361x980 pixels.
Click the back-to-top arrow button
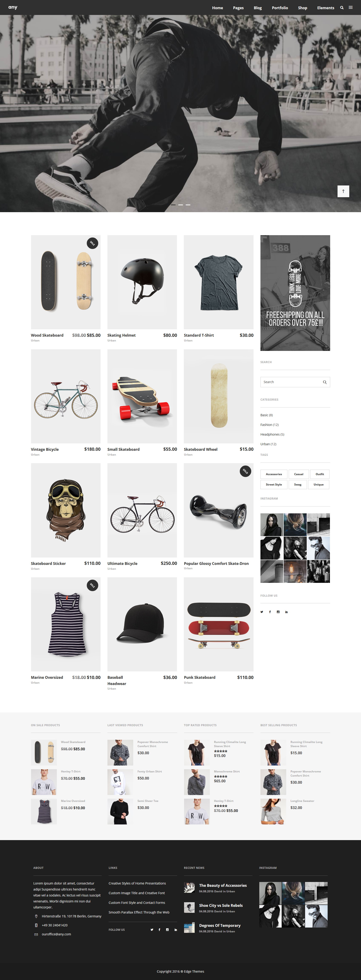(343, 191)
